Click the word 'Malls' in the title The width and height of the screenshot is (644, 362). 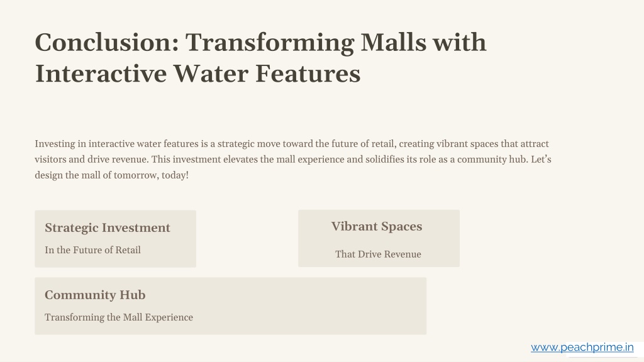[394, 42]
